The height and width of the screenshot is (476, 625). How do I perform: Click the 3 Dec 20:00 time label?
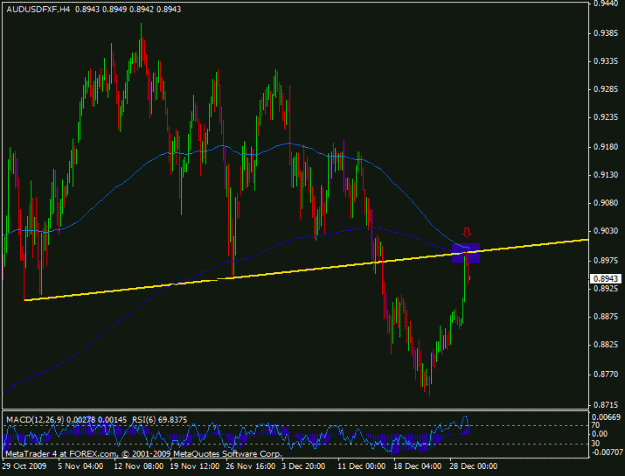click(x=304, y=466)
